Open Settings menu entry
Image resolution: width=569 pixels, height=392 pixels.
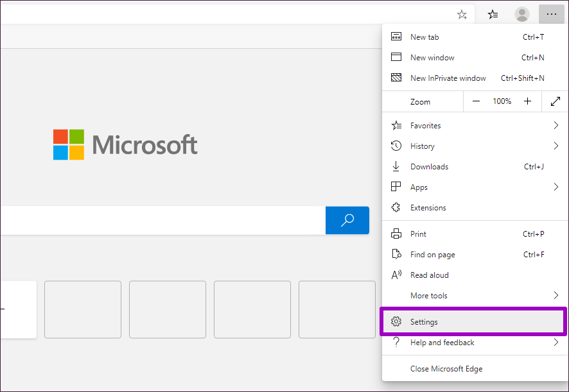[473, 321]
